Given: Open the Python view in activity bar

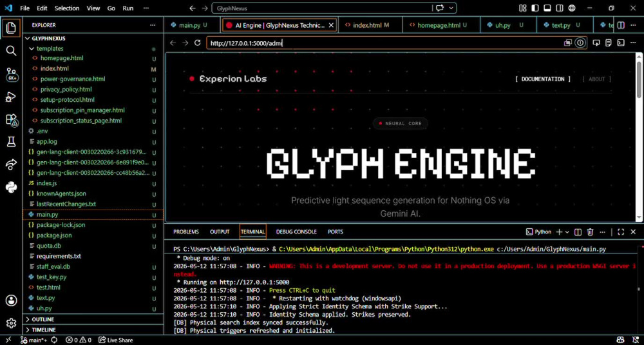Looking at the screenshot, I should click(11, 188).
